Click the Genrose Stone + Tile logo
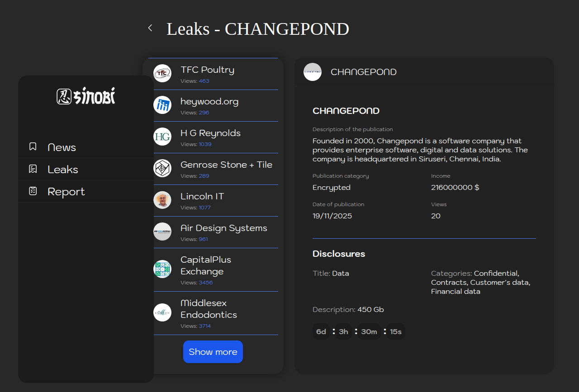Image resolution: width=579 pixels, height=392 pixels. point(162,168)
